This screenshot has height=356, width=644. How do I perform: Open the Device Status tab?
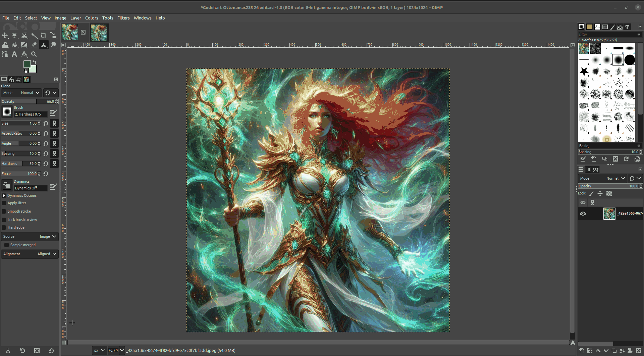(11, 80)
